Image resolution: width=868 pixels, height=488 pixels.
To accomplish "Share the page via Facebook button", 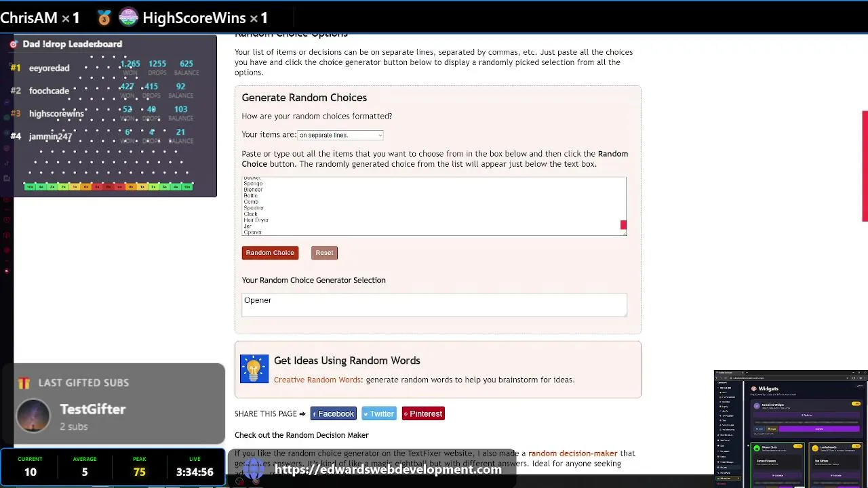I will 333,413.
